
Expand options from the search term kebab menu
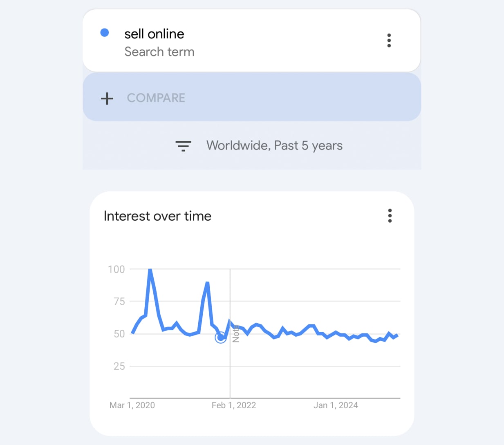coord(389,40)
